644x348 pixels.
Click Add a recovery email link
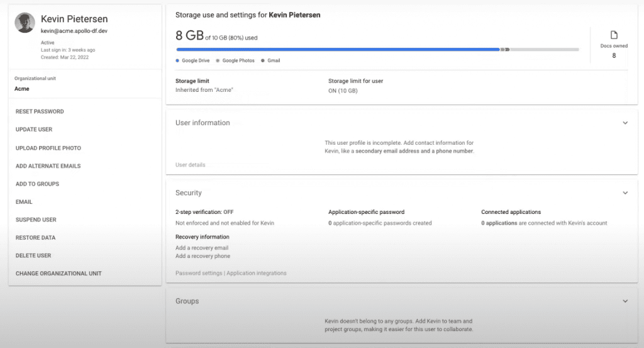coord(202,248)
